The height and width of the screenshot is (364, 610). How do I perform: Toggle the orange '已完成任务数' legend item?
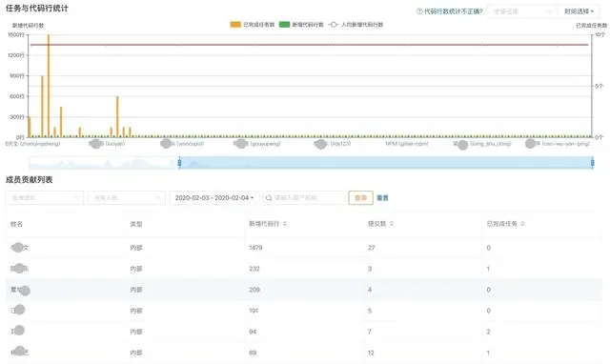coord(253,25)
